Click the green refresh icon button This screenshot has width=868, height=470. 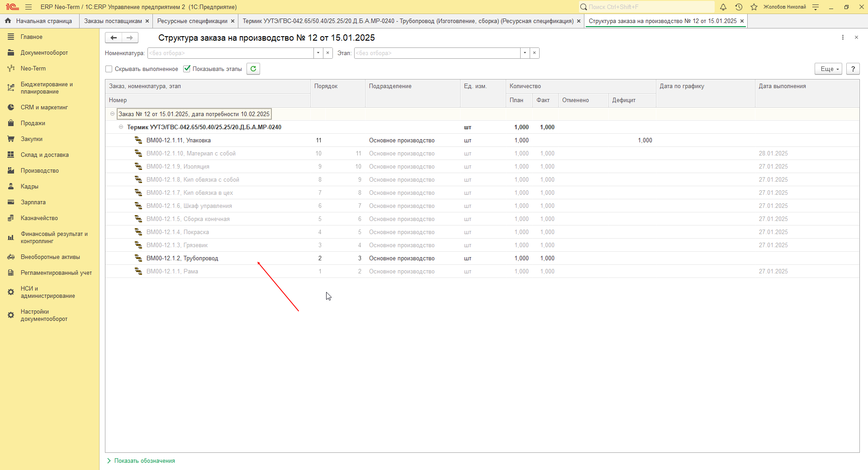[x=253, y=69]
